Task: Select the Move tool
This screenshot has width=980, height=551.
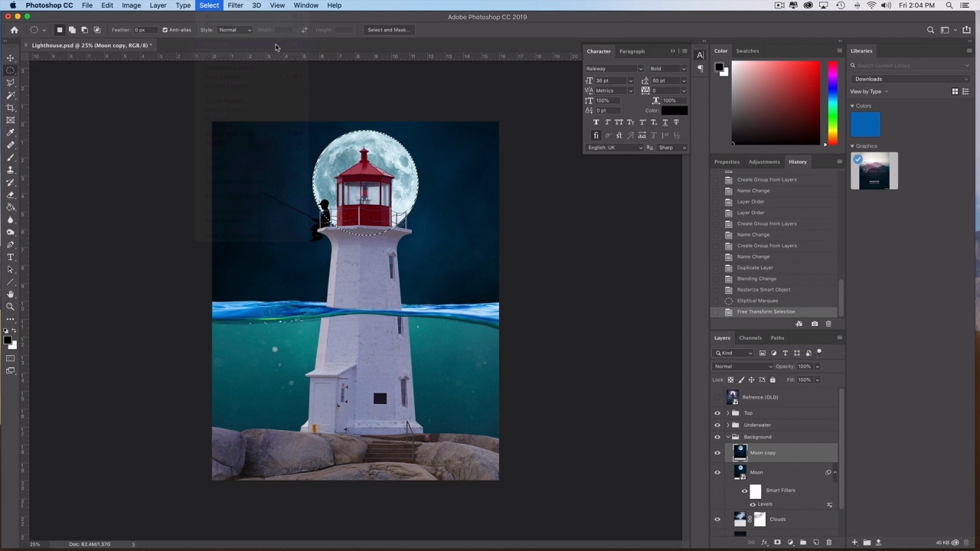Action: coord(11,58)
